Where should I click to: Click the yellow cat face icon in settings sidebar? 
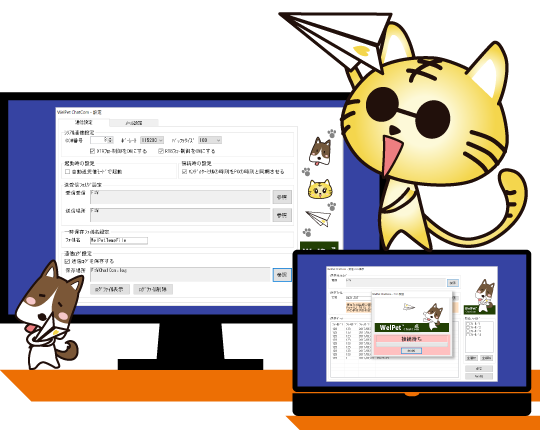[320, 189]
